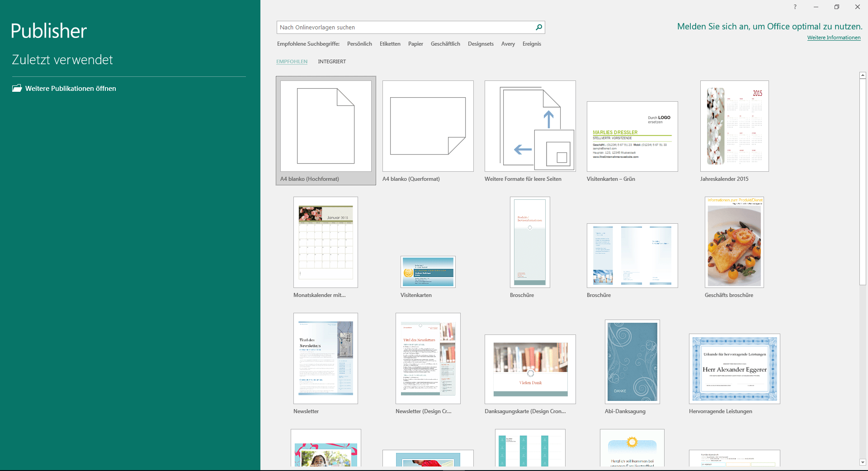Switch to the EMPFOHLEN tab
Viewport: 868px width, 471px height.
[292, 61]
